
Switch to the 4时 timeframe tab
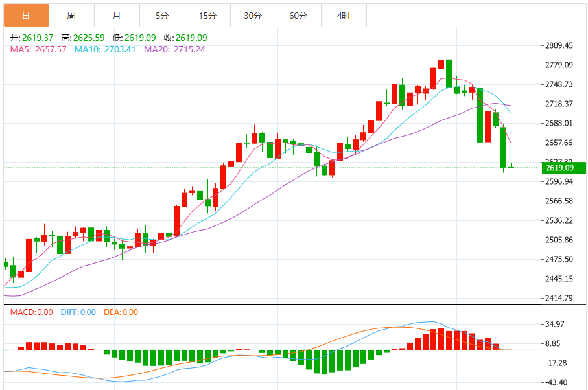point(344,16)
